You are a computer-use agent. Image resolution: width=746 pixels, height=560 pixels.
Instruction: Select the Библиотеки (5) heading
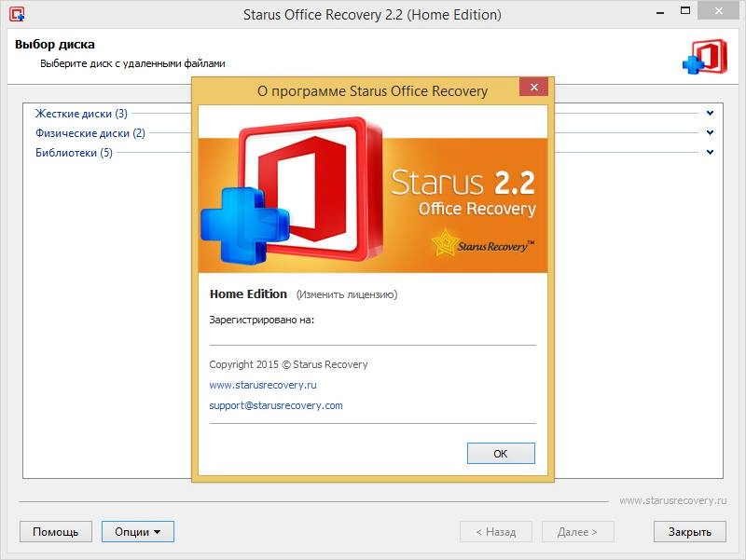pos(75,153)
